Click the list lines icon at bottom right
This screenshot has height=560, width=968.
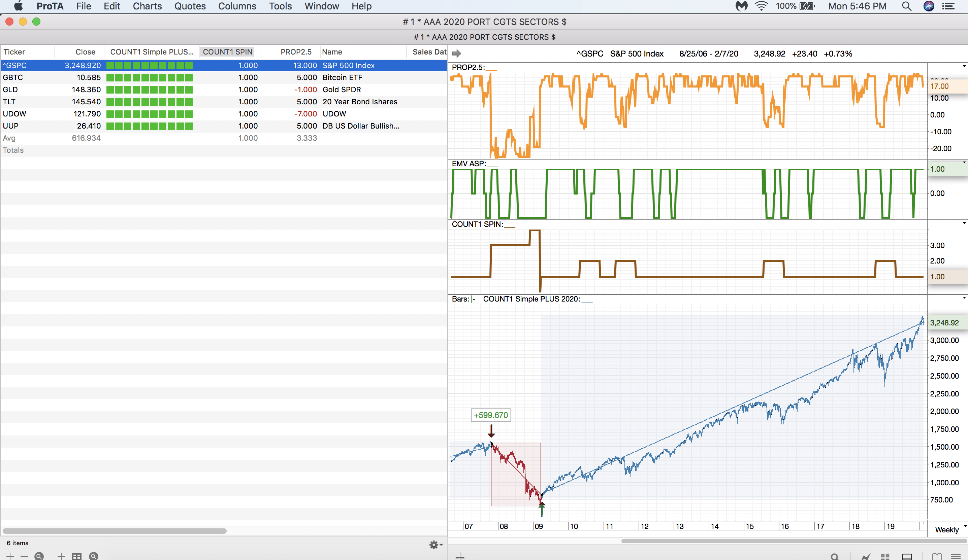[956, 557]
